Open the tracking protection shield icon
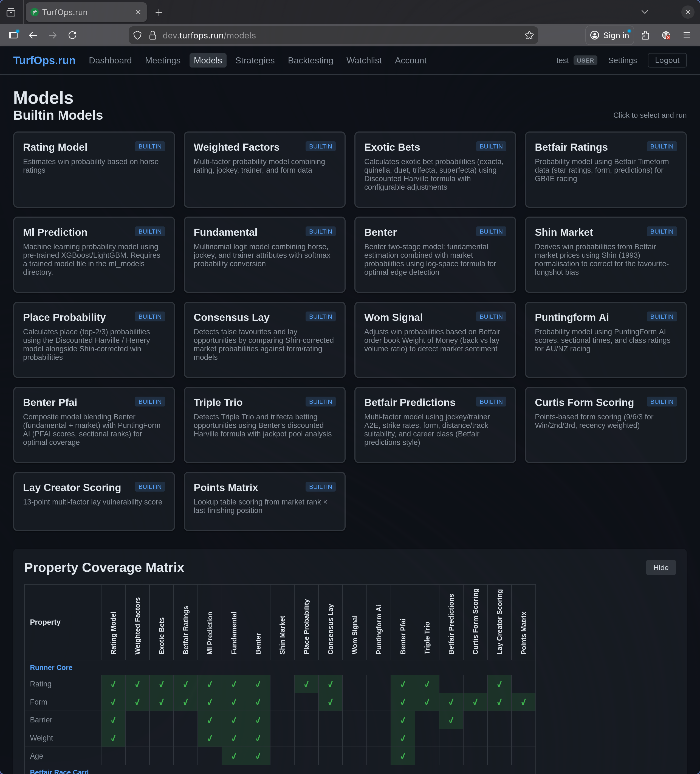Viewport: 700px width, 774px height. (x=137, y=35)
